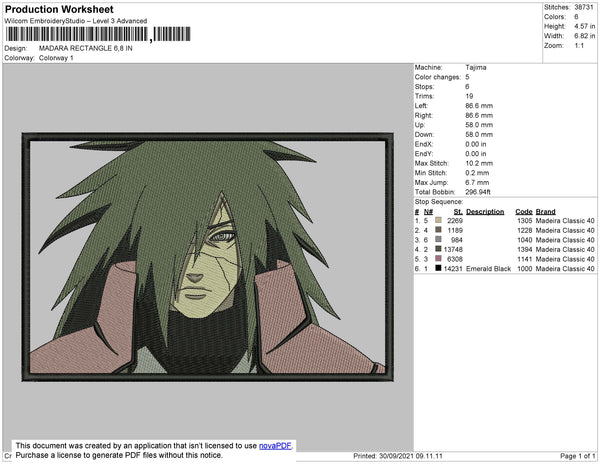
Task: Click the Total Bobbin value '296.94ft'
Action: point(478,192)
